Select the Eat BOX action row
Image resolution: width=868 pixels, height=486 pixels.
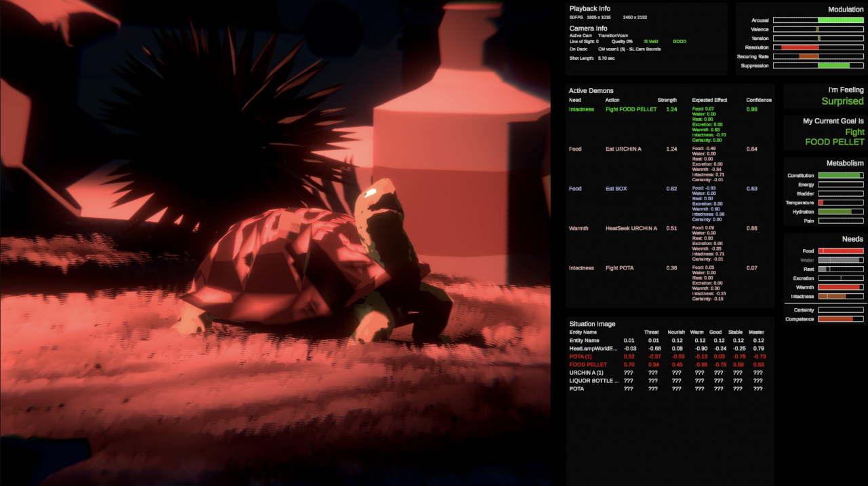[x=616, y=189]
